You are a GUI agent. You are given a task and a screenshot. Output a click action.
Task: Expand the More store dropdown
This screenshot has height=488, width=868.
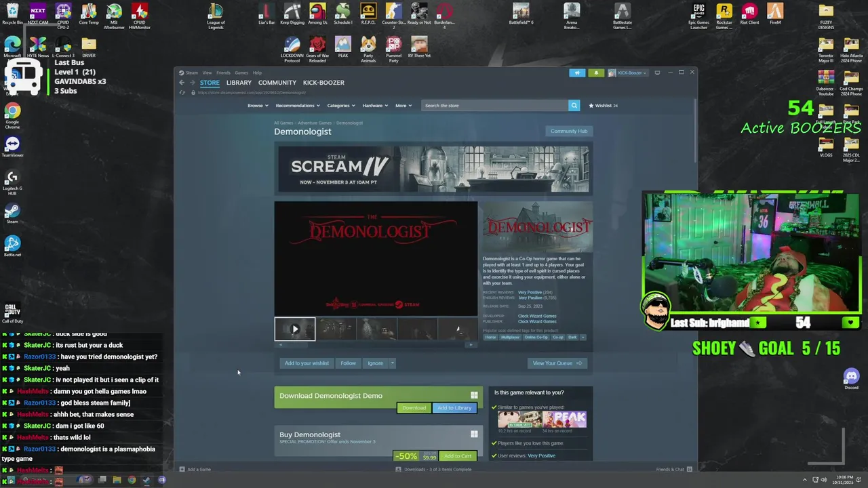click(403, 106)
